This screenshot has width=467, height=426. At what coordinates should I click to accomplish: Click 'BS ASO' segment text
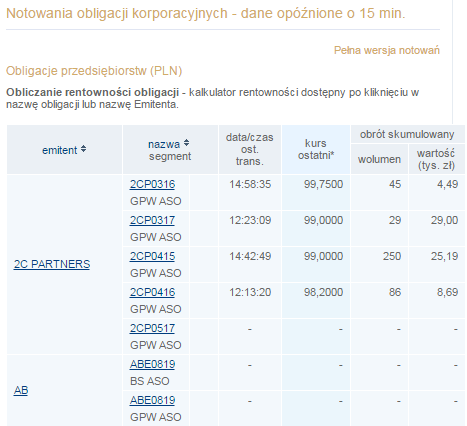[150, 381]
